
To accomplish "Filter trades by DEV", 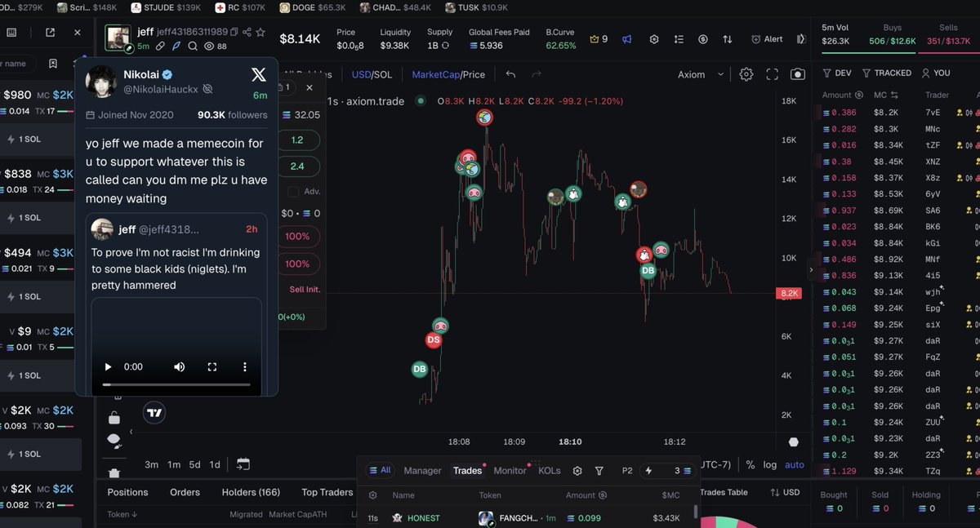I will point(837,73).
